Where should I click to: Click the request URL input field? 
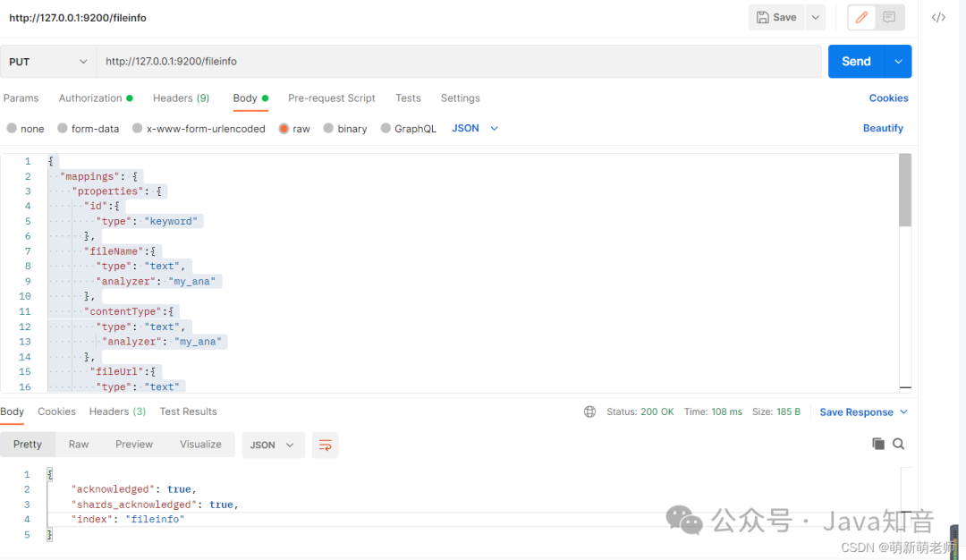coord(459,62)
